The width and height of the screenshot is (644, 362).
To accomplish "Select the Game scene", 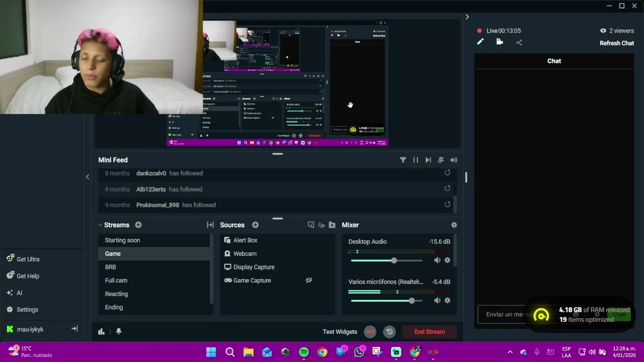I will [154, 253].
